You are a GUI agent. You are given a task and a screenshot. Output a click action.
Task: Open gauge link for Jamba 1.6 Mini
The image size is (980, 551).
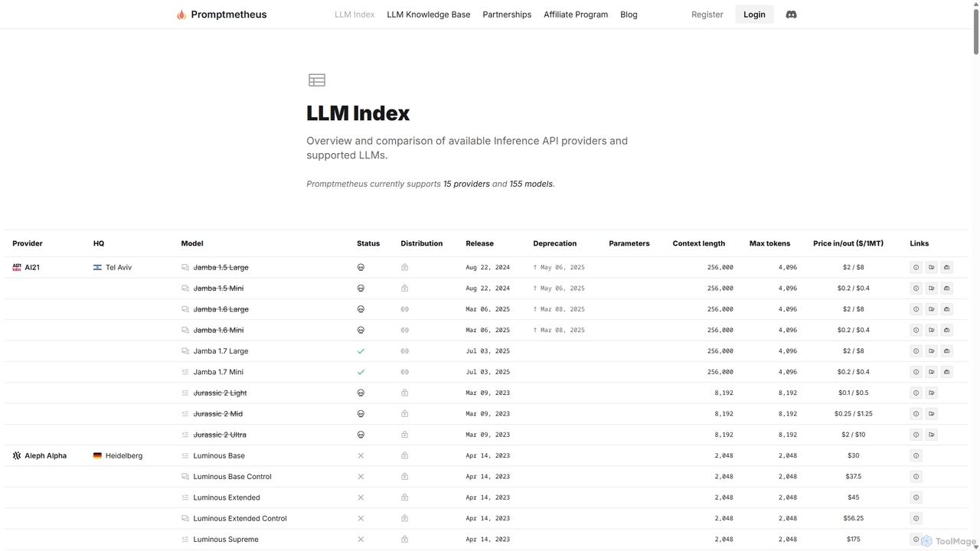click(946, 330)
